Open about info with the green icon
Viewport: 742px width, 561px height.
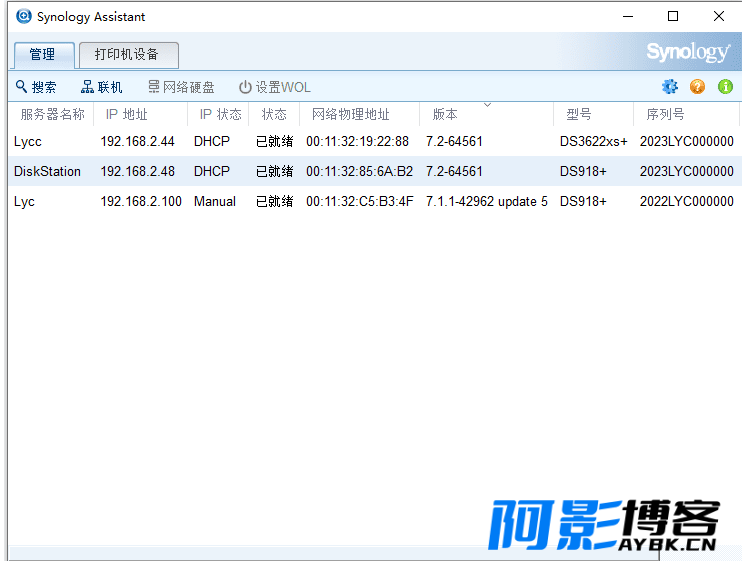click(725, 87)
